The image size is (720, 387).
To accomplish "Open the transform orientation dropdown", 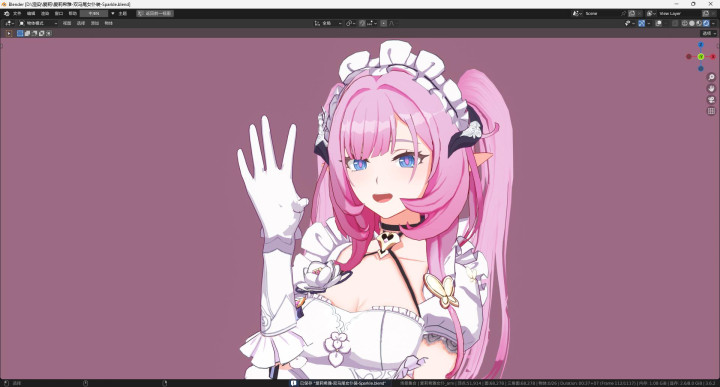I will pyautogui.click(x=328, y=23).
